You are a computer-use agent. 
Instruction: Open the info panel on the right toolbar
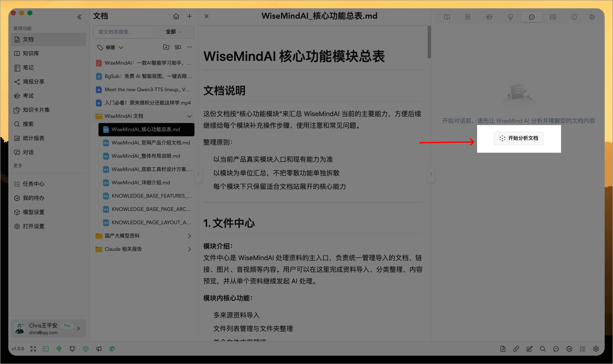click(x=574, y=17)
